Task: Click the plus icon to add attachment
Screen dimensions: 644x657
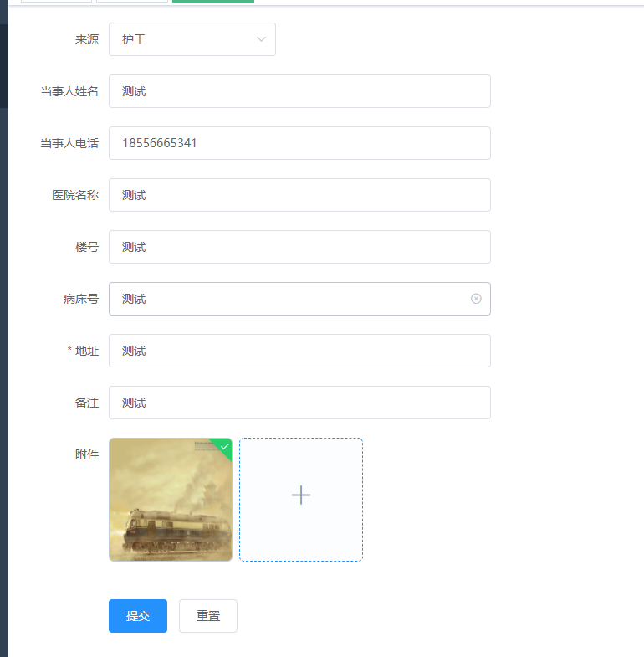Action: point(301,495)
